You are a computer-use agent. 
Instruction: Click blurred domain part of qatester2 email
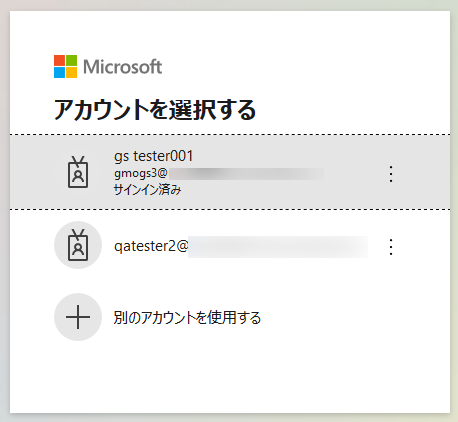[x=278, y=247]
